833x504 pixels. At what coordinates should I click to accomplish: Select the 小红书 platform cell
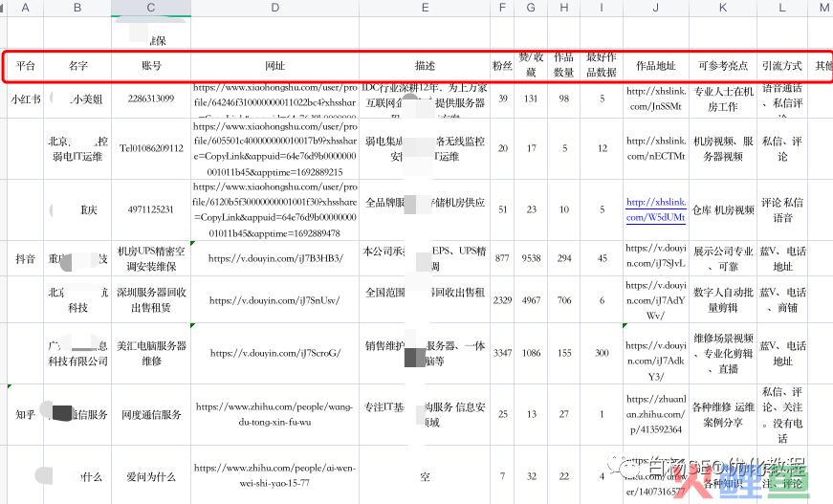click(x=25, y=99)
